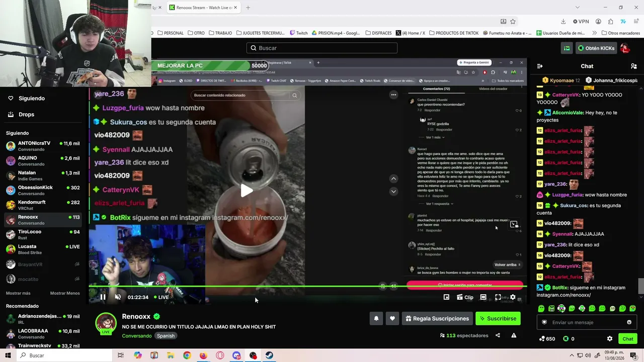Screen dimensions: 644x362
Task: Open Adrianozendejas recommended channel
Action: [x=43, y=319]
